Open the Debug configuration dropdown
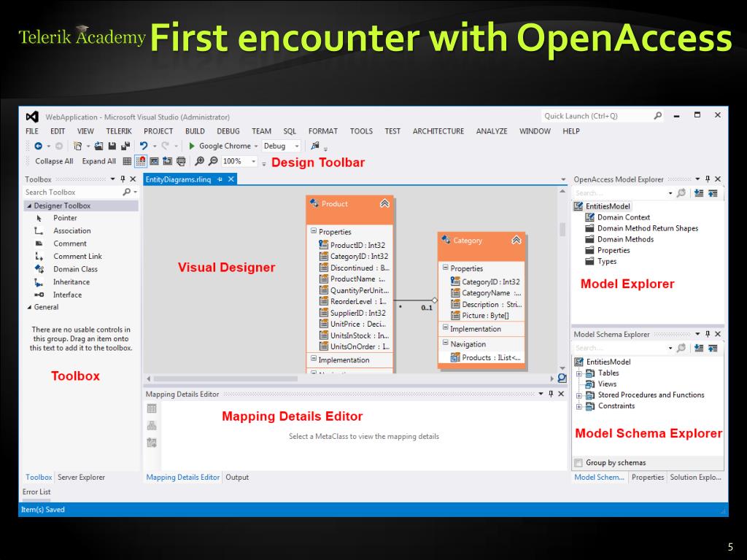 pyautogui.click(x=297, y=146)
